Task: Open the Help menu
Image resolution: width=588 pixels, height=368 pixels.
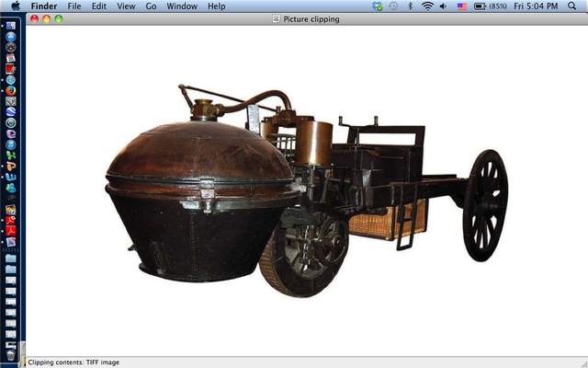Action: (217, 6)
